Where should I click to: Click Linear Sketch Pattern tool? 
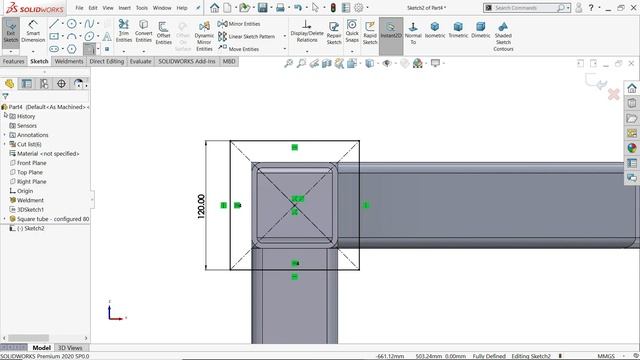click(247, 36)
